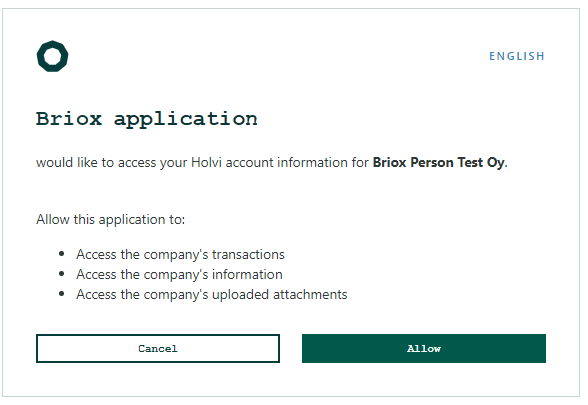Allow Briox access to the account
588x405 pixels.
tap(424, 348)
